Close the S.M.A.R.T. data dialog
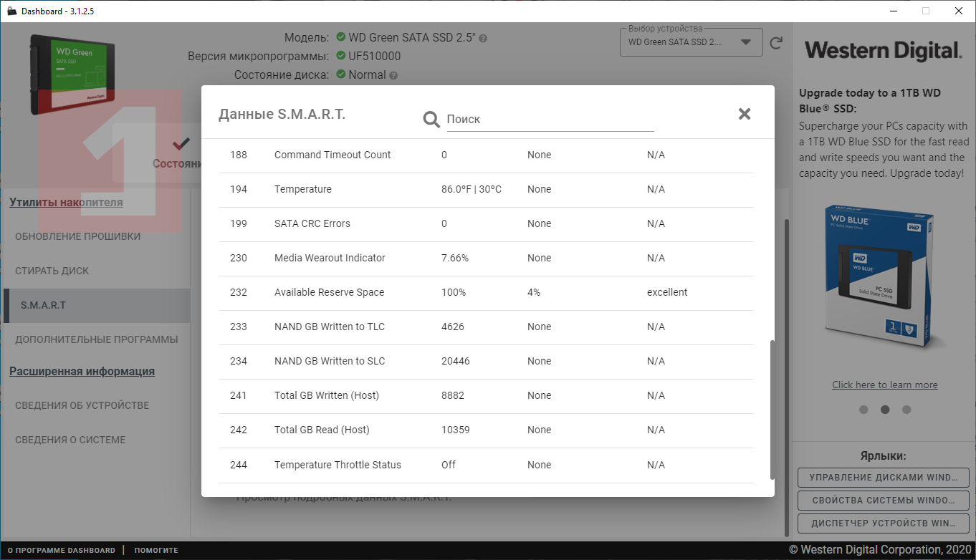Image resolution: width=976 pixels, height=560 pixels. (745, 114)
